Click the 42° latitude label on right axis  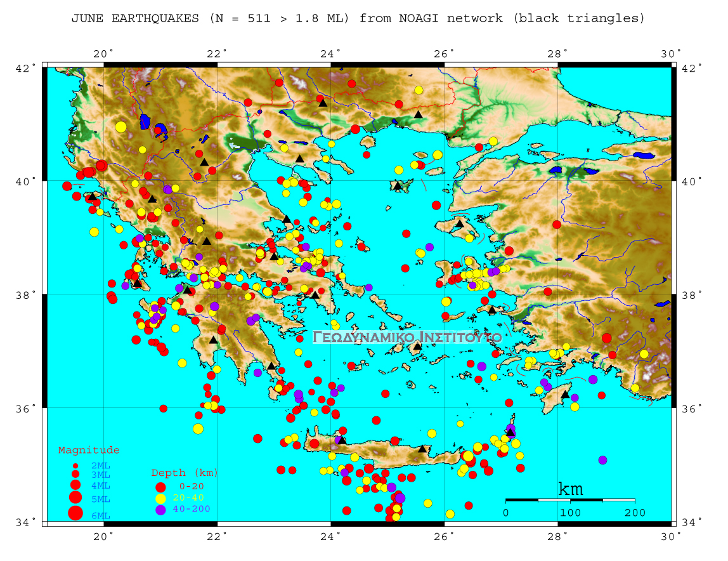click(x=692, y=68)
